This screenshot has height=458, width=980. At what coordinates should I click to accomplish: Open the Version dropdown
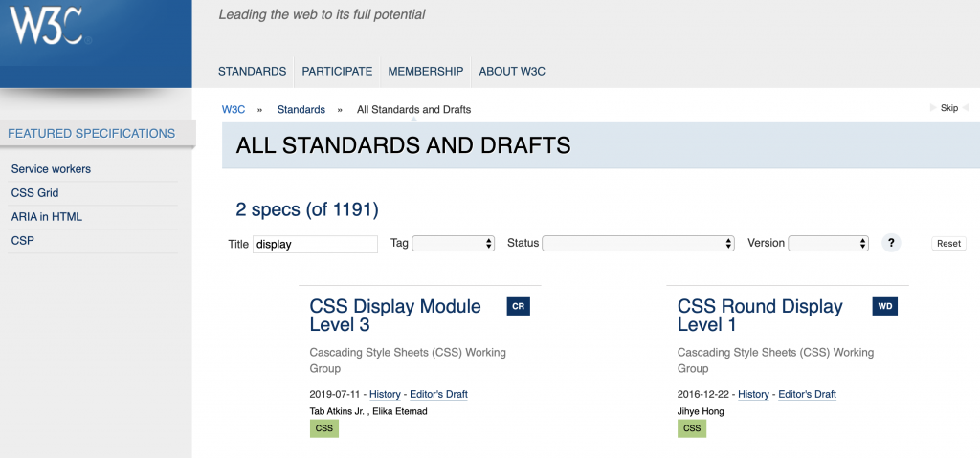coord(828,244)
